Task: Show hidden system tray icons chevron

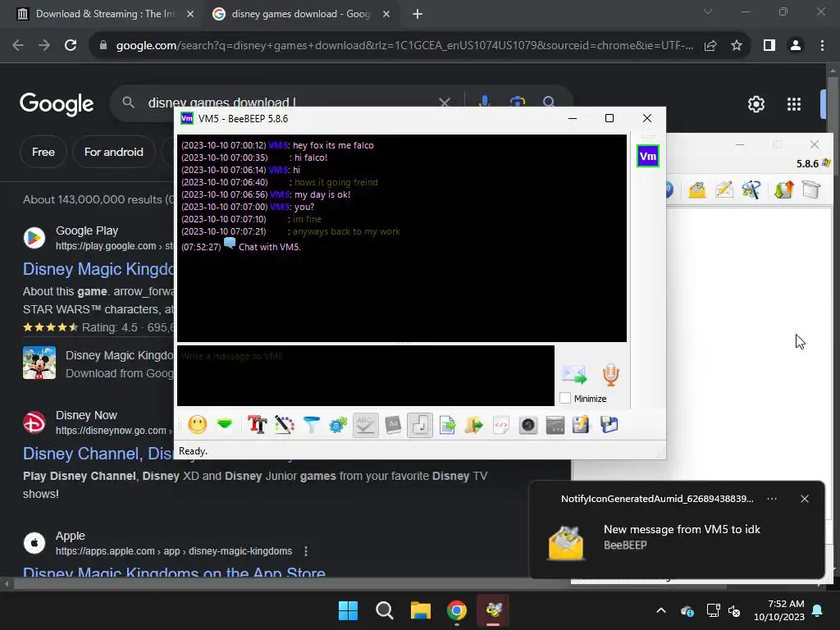Action: click(x=661, y=610)
